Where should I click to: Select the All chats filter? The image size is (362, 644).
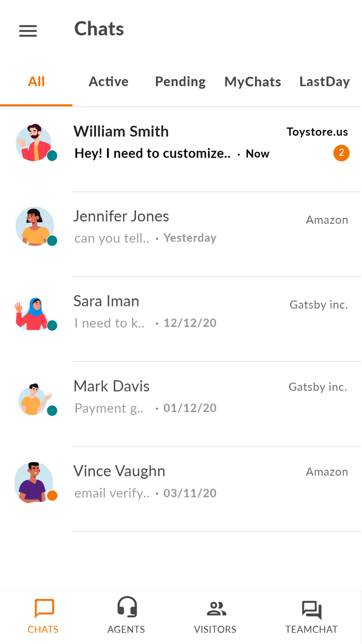(x=36, y=81)
